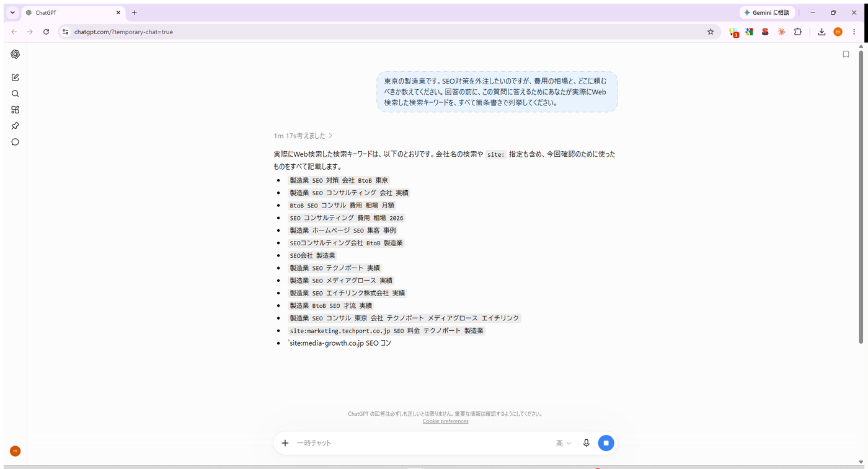Viewport: 868px width, 469px height.
Task: Open the red S SEO extension
Action: pyautogui.click(x=765, y=32)
